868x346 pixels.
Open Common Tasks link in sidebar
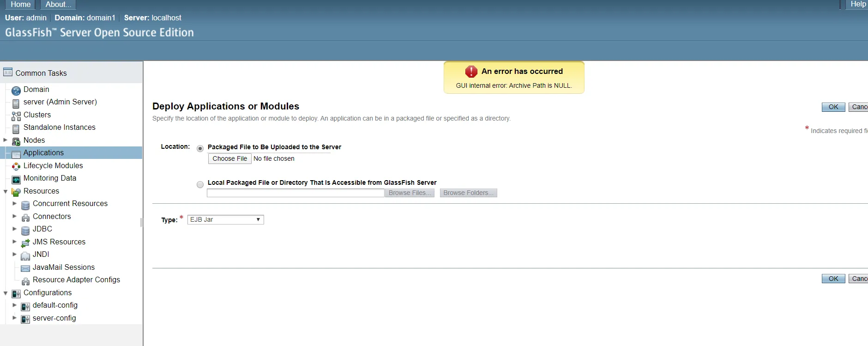41,73
